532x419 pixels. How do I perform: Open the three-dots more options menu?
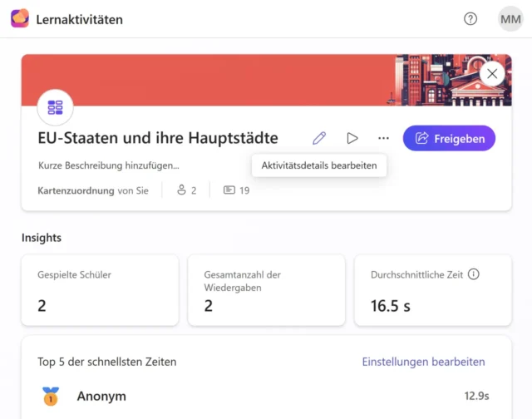pyautogui.click(x=383, y=138)
